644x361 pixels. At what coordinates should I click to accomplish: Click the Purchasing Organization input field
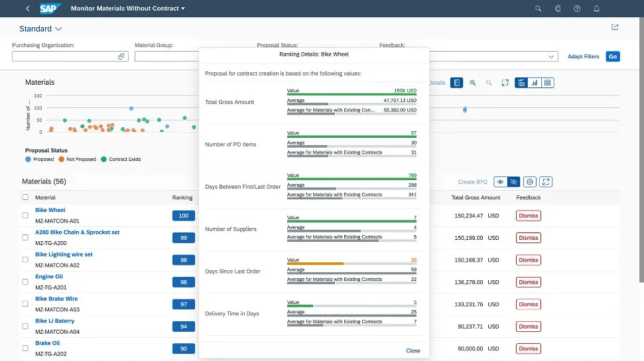(64, 56)
